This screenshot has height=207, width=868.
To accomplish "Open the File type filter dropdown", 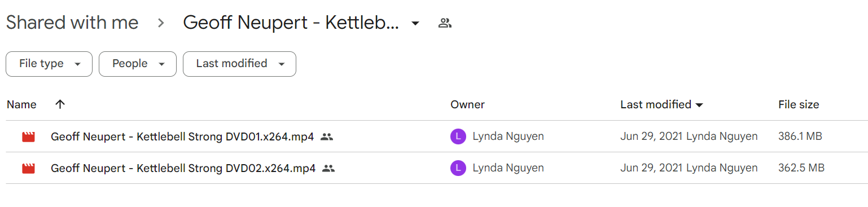I will click(49, 64).
